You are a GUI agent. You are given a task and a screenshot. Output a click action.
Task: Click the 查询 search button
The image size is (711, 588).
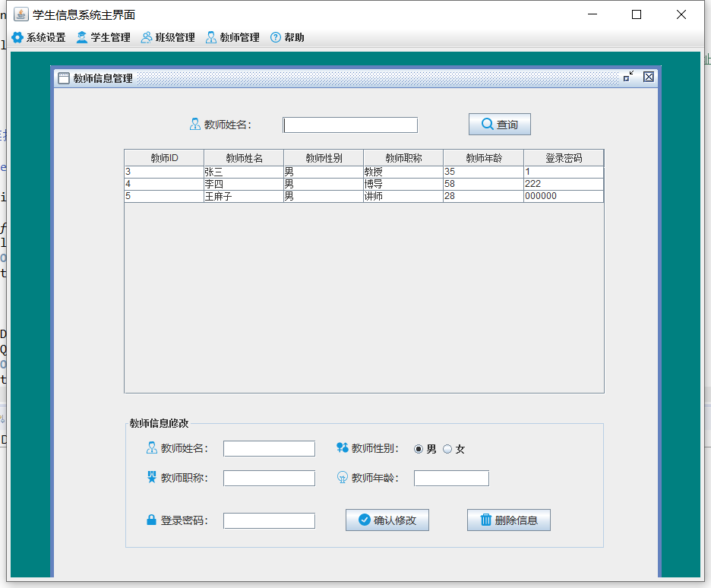coord(500,125)
